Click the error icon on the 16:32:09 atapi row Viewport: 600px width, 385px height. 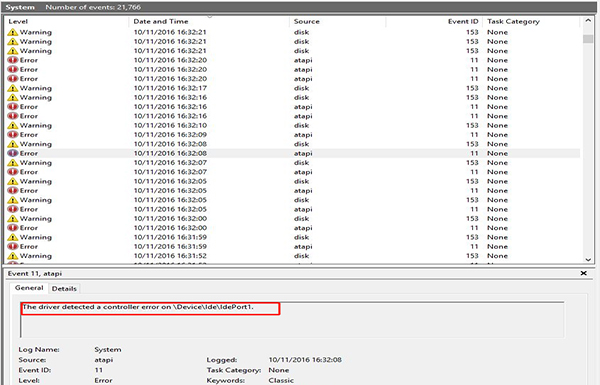[x=13, y=134]
